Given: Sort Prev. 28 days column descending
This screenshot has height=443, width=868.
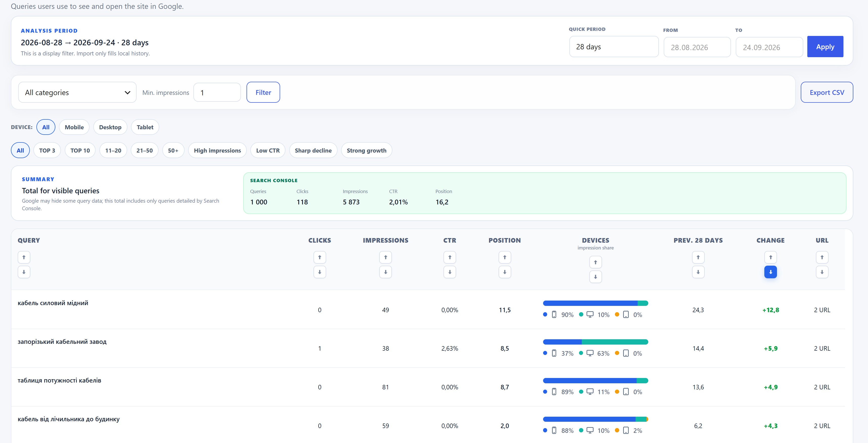Looking at the screenshot, I should (698, 272).
